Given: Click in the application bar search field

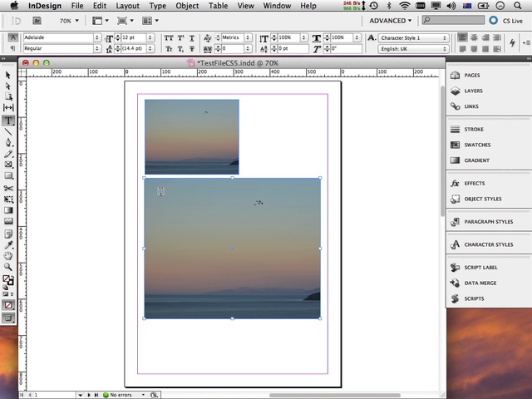Looking at the screenshot, I should pyautogui.click(x=453, y=20).
